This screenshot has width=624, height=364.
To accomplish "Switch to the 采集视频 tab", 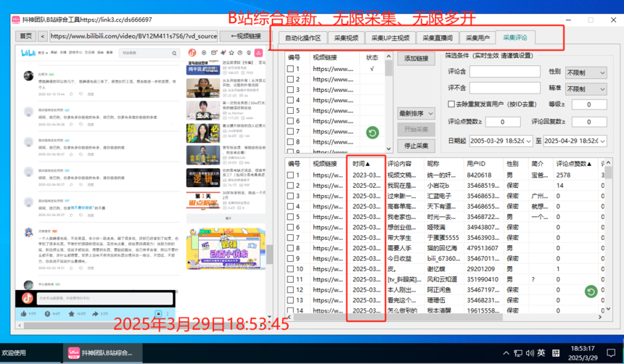I will pos(346,38).
